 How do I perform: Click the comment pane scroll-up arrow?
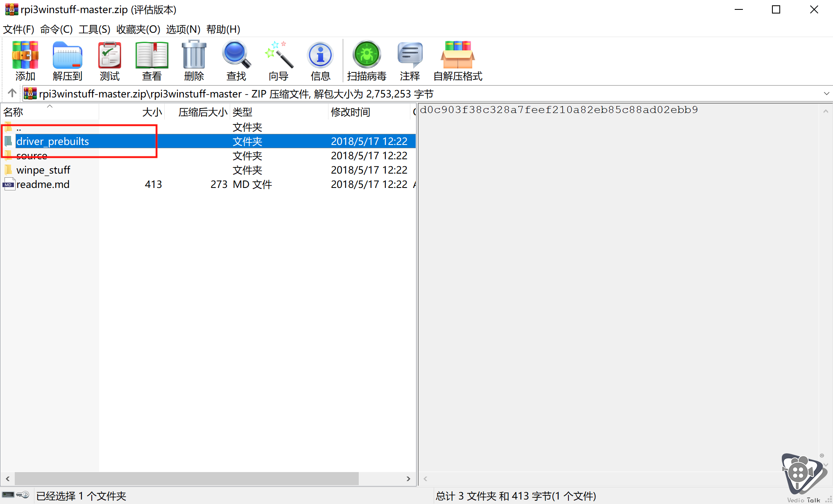pos(826,111)
